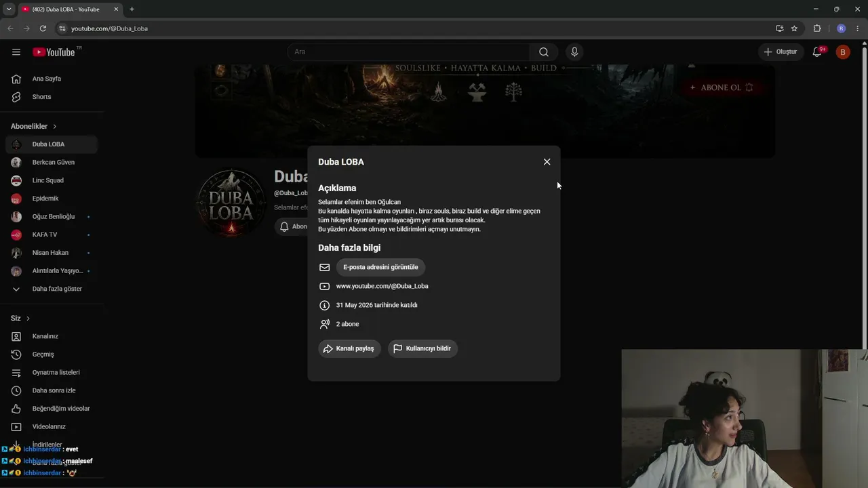The width and height of the screenshot is (868, 488).
Task: Open Epidemik subscription channel
Action: click(52, 199)
